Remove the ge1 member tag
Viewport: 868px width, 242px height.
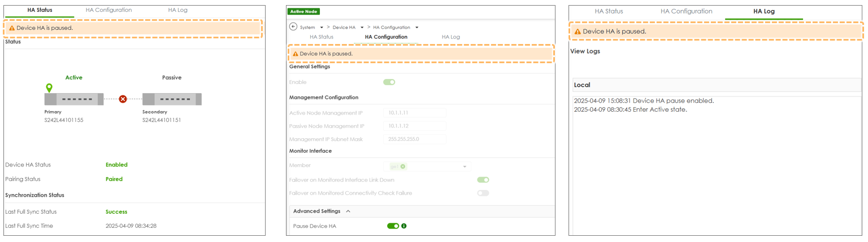[x=403, y=166]
